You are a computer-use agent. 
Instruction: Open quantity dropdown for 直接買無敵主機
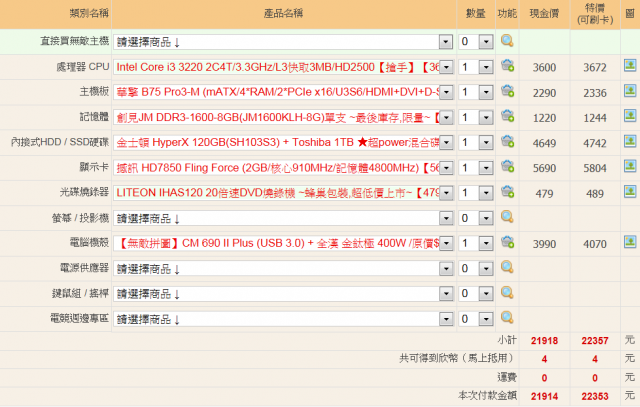(x=476, y=42)
